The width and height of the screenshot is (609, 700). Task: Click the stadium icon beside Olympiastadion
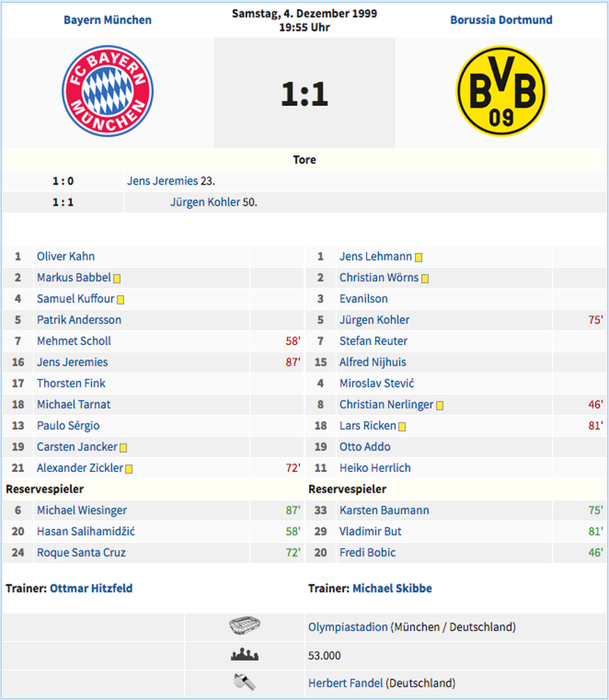[x=244, y=626]
